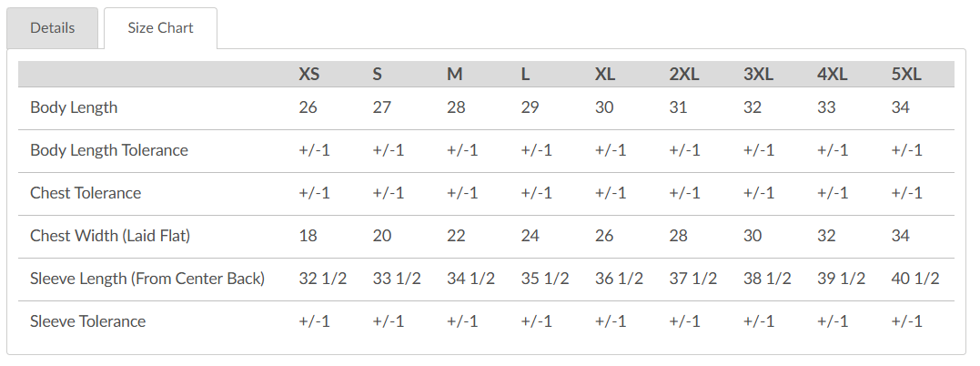Select the XL size header
Image resolution: width=980 pixels, height=366 pixels.
(x=605, y=75)
